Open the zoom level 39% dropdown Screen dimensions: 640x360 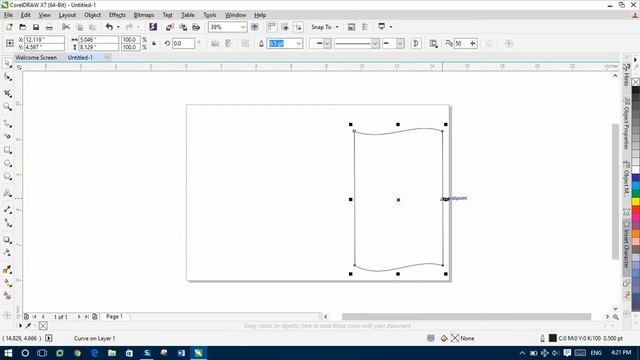click(x=243, y=27)
